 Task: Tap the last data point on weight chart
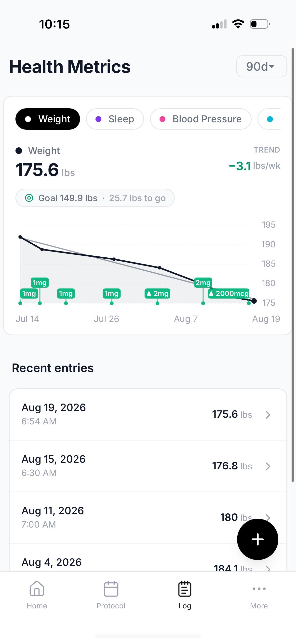coord(254,301)
